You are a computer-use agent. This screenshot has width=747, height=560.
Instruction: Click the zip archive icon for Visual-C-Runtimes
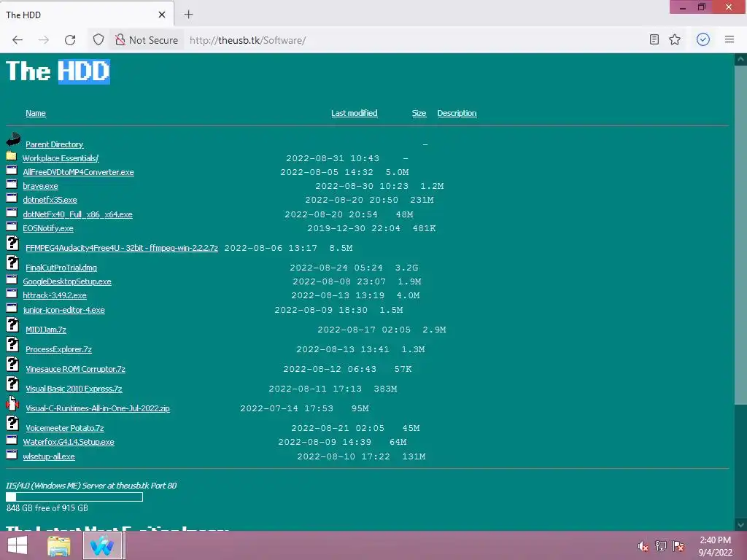coord(12,404)
